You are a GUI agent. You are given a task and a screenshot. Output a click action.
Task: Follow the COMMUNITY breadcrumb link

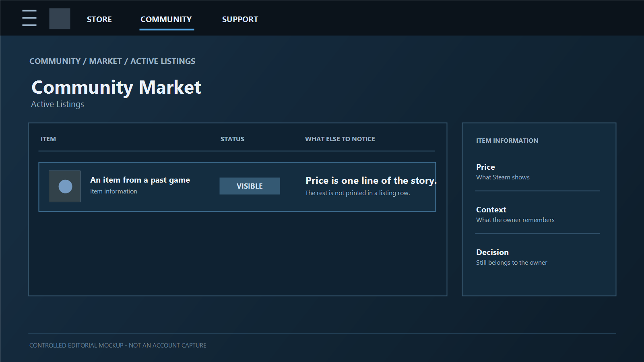[55, 61]
